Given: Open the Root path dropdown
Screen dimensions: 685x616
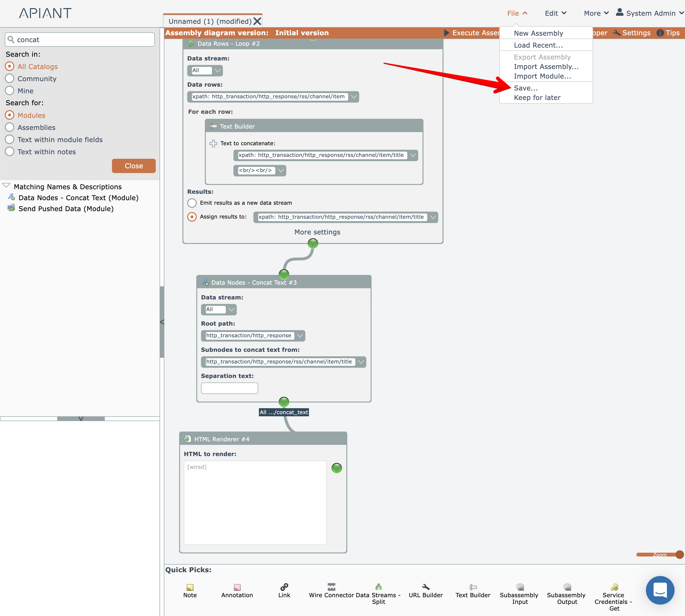Looking at the screenshot, I should [300, 336].
